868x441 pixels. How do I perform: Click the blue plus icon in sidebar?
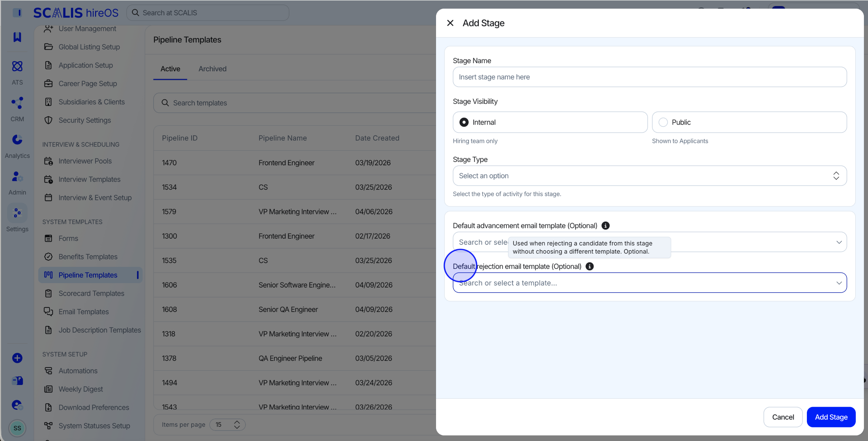click(x=17, y=358)
